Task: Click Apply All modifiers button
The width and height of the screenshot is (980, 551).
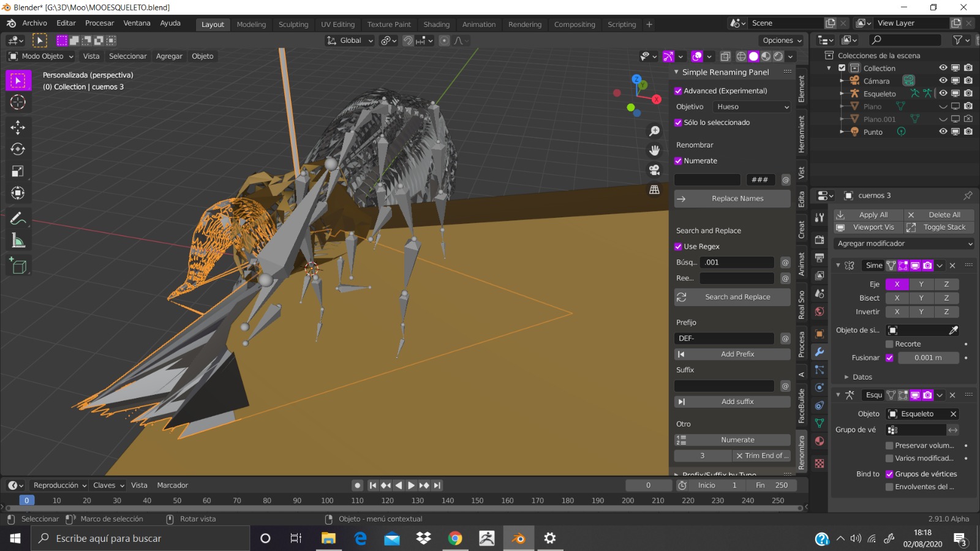Action: click(x=869, y=215)
